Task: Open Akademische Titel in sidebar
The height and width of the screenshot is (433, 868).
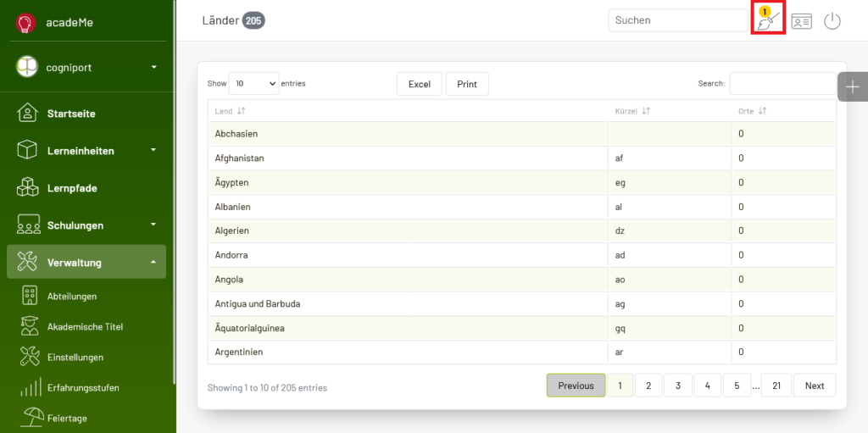Action: pos(85,327)
